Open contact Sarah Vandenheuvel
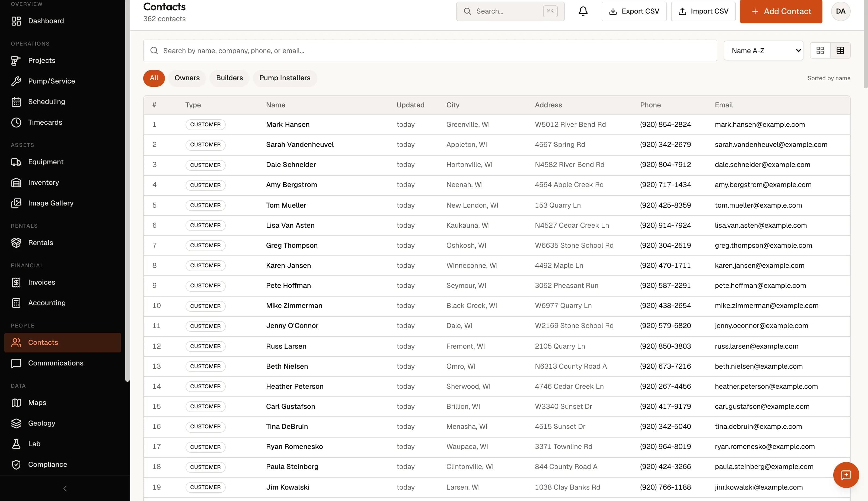This screenshot has width=868, height=501. tap(300, 144)
